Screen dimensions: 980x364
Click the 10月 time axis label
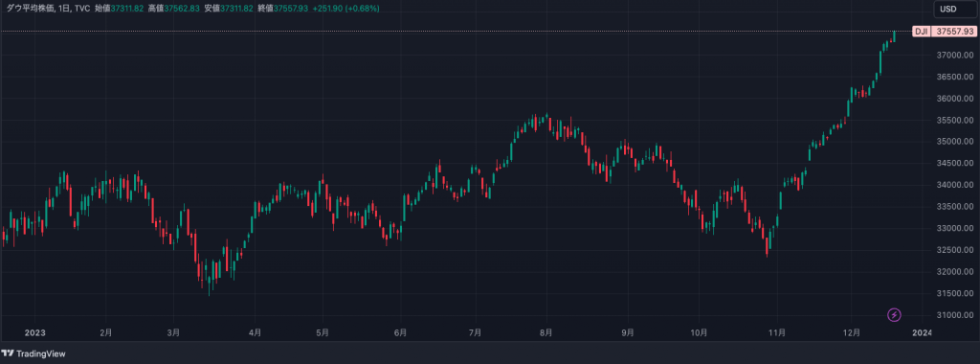click(x=700, y=332)
